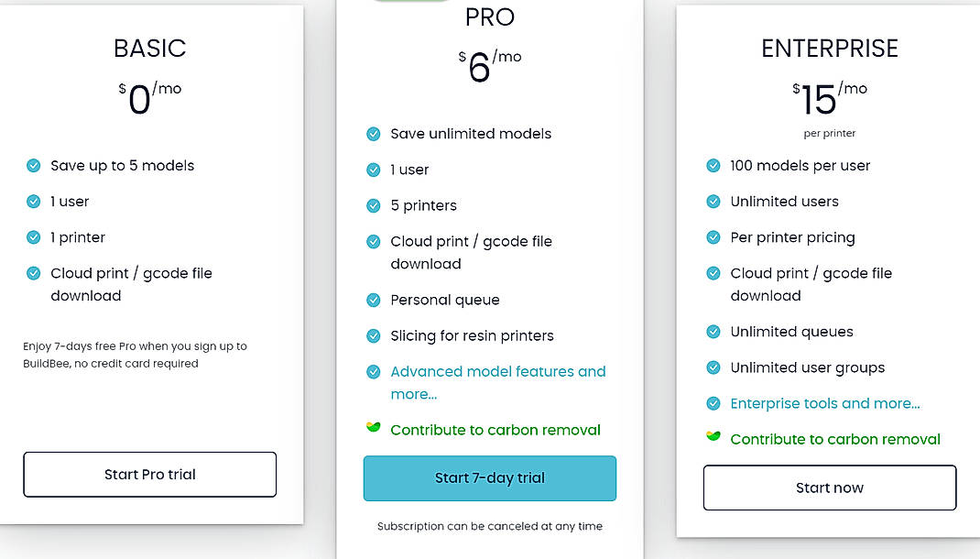Select the check next to PRO's cloud print feature
Viewport: 980px width, 559px height.
(x=374, y=241)
